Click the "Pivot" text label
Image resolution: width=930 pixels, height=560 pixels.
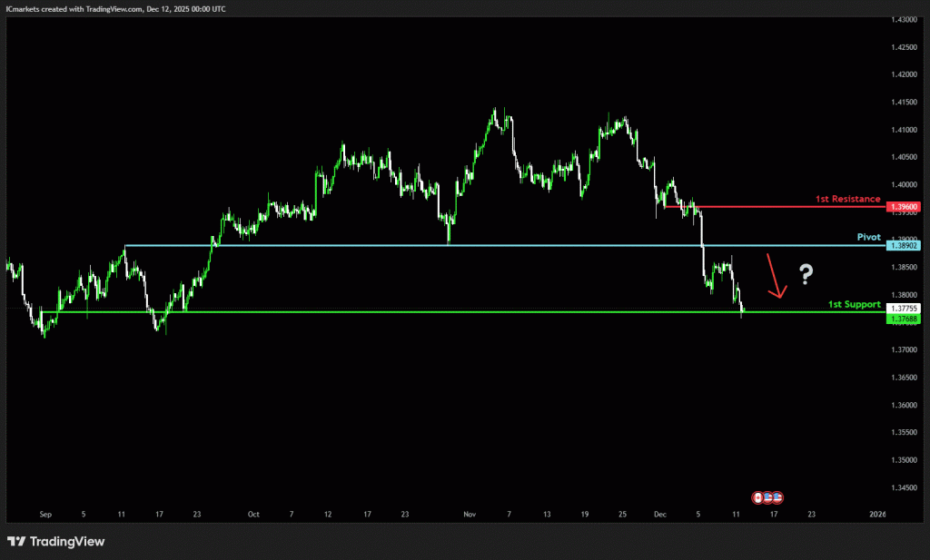click(x=869, y=236)
